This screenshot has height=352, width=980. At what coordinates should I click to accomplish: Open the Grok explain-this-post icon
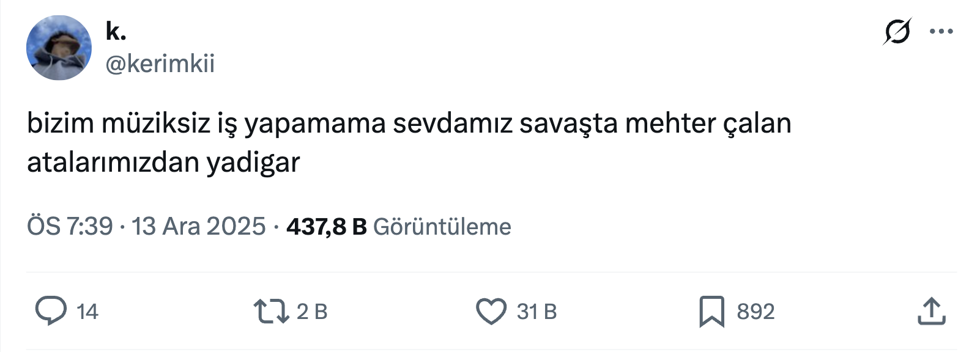(897, 31)
